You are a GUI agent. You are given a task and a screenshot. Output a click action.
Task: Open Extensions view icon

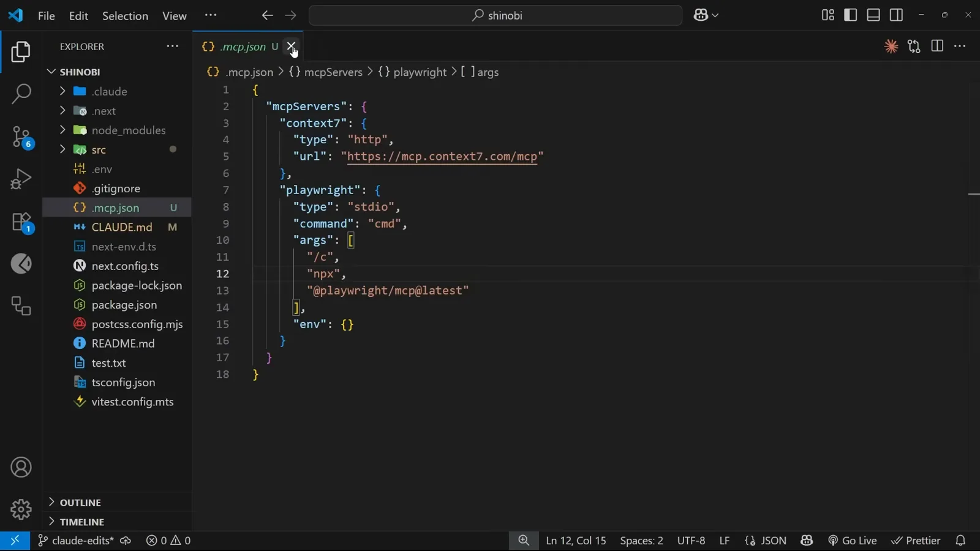[x=21, y=222]
